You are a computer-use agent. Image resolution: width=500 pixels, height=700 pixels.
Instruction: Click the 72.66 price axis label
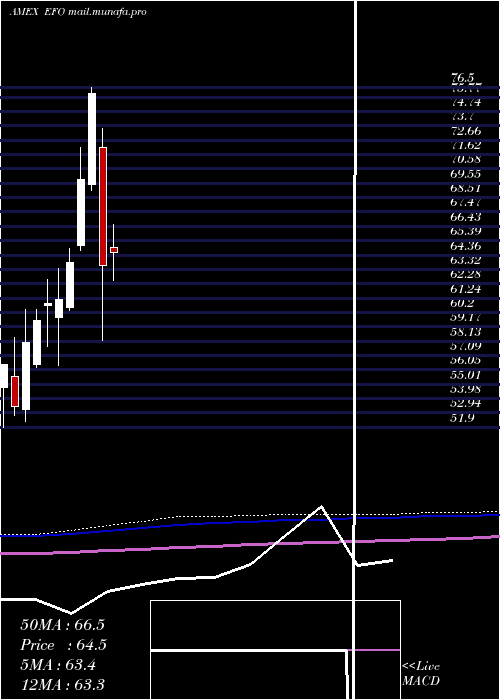coord(466,131)
